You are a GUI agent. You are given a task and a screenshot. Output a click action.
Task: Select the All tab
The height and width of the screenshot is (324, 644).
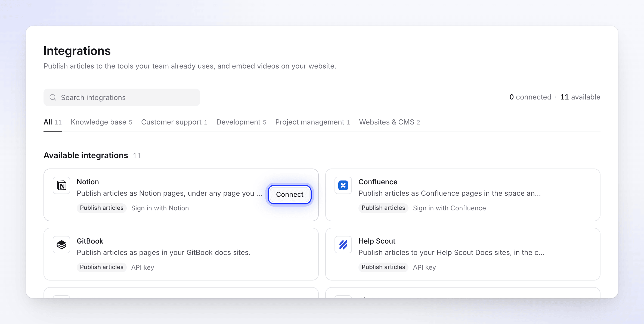point(53,122)
